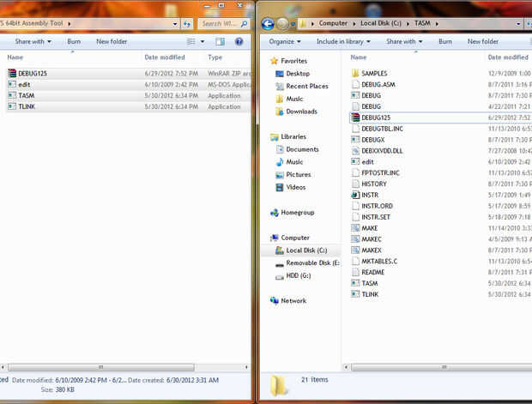
Task: Click the left window's scrollbar right arrow
Action: pos(246,367)
